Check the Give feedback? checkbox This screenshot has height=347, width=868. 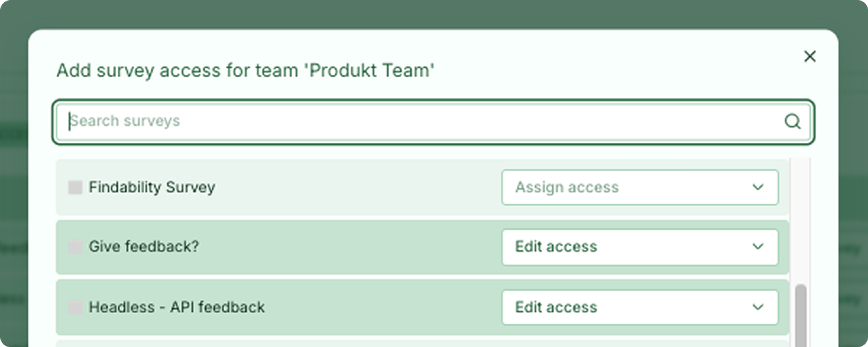coord(75,247)
